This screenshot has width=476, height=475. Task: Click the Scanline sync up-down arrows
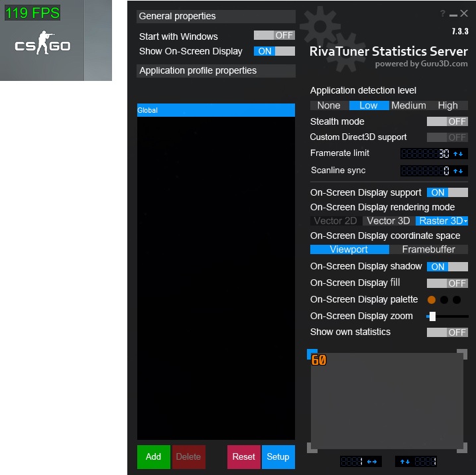tap(458, 171)
